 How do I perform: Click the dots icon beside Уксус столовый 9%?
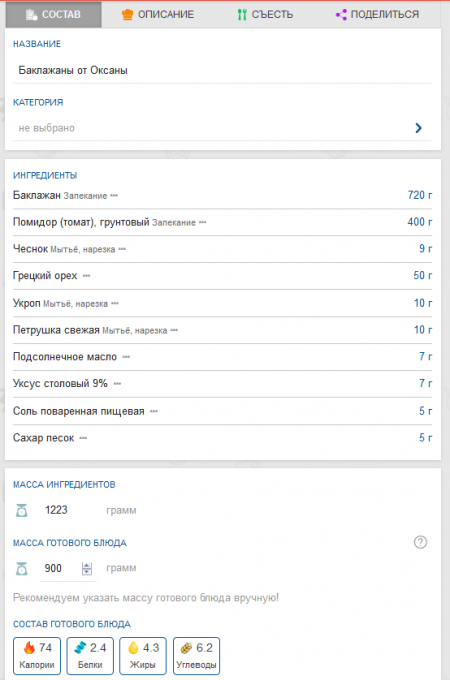click(x=117, y=384)
